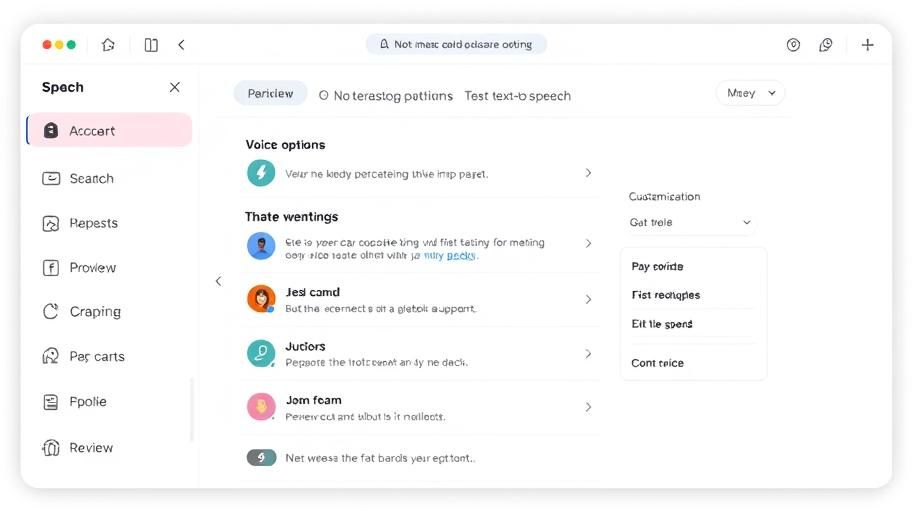Toggle the sidebar panel layout icon
The width and height of the screenshot is (912, 512).
tap(151, 45)
